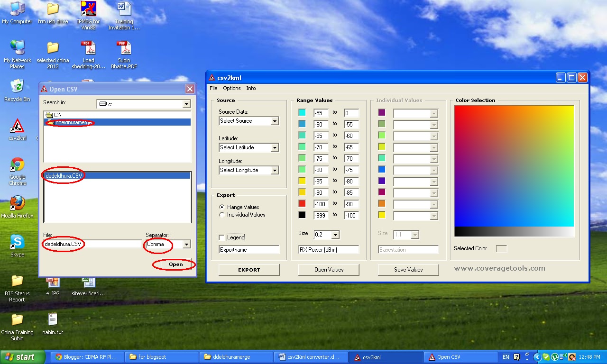Enable the Legend checkbox
This screenshot has height=364, width=607.
(x=221, y=237)
